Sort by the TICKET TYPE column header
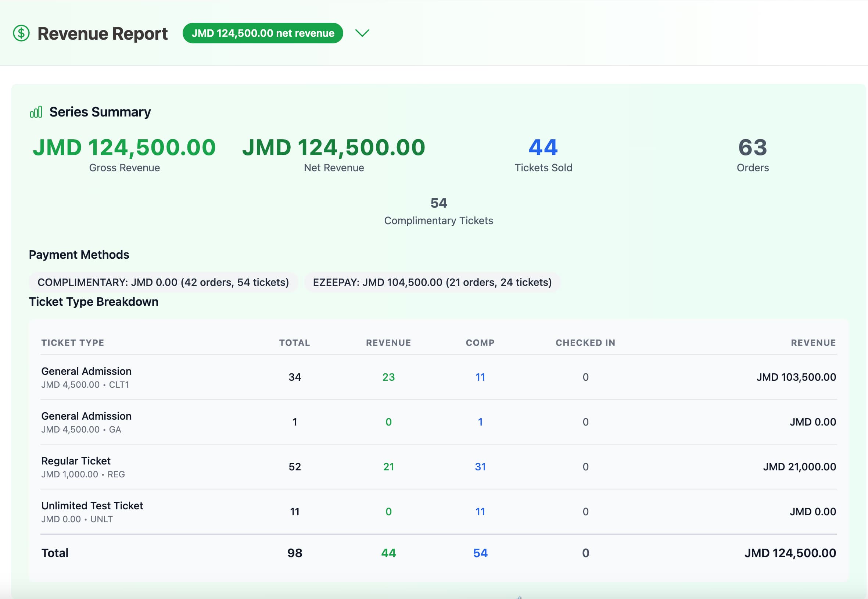This screenshot has width=868, height=599. pyautogui.click(x=73, y=342)
